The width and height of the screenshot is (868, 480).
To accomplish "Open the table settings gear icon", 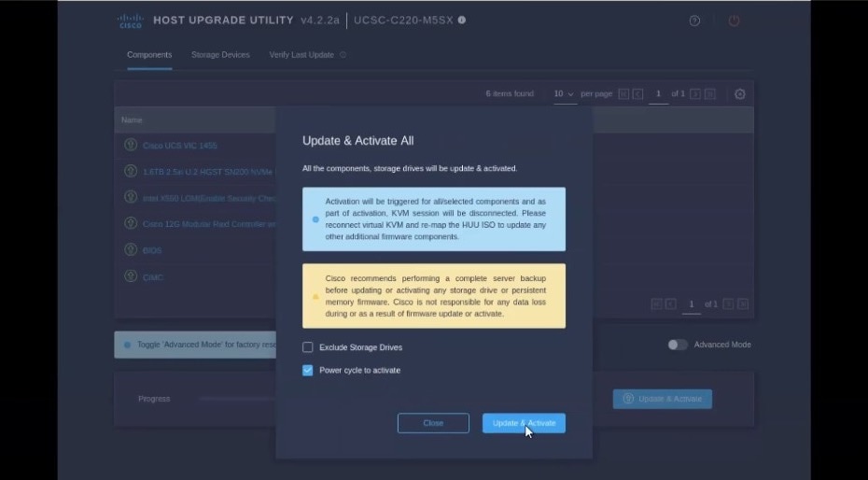I will click(x=739, y=94).
